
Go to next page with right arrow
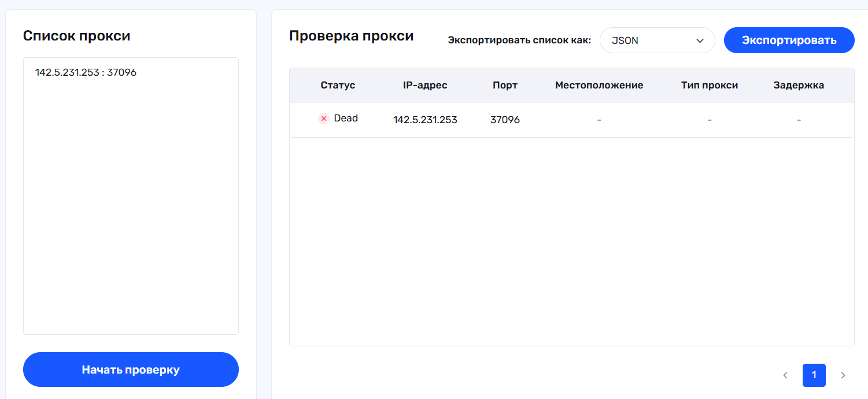tap(843, 375)
